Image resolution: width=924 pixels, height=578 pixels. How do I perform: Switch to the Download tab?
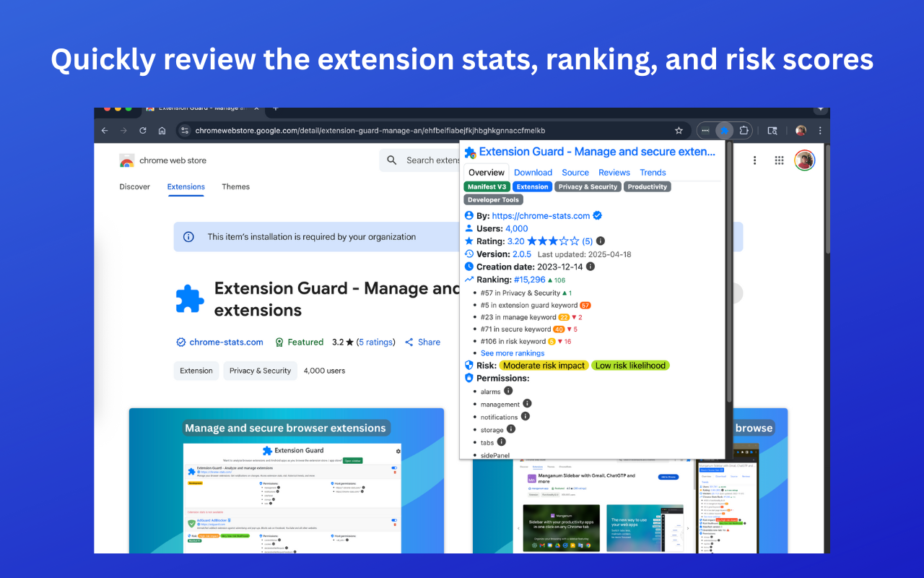(x=533, y=172)
